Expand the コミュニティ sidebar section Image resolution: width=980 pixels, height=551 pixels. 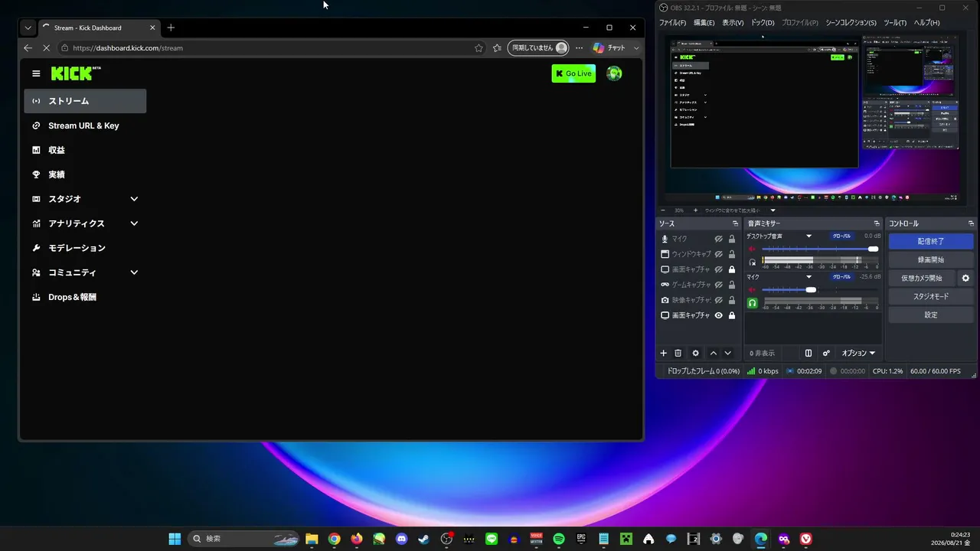[x=134, y=272]
